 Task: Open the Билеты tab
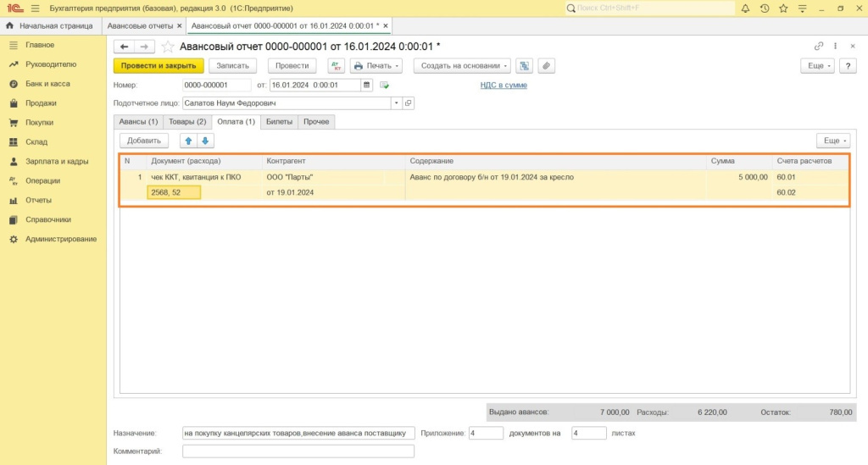[x=279, y=122]
